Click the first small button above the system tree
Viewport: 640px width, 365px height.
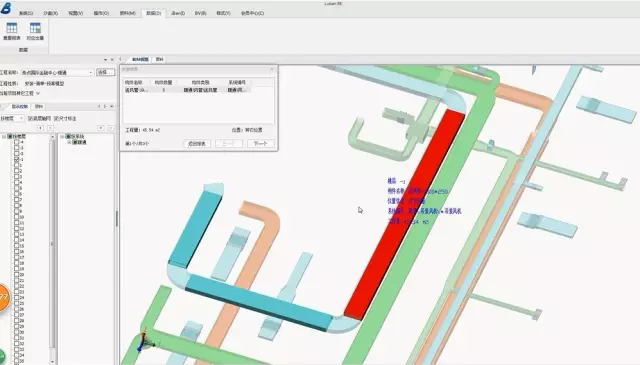[x=101, y=128]
